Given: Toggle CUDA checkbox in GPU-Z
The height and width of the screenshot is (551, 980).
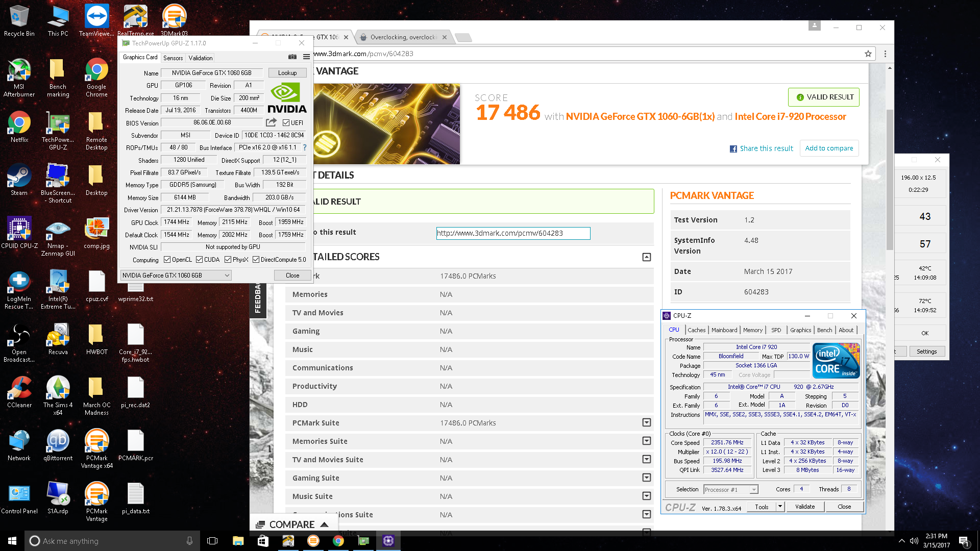Looking at the screenshot, I should (200, 260).
